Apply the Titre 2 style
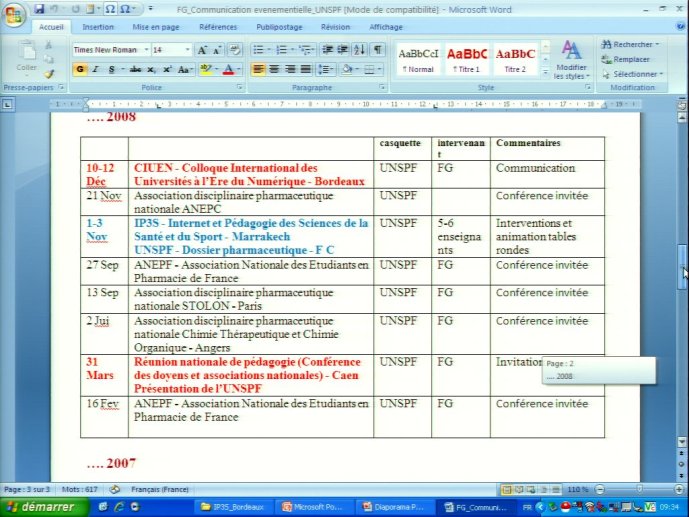 [515, 59]
